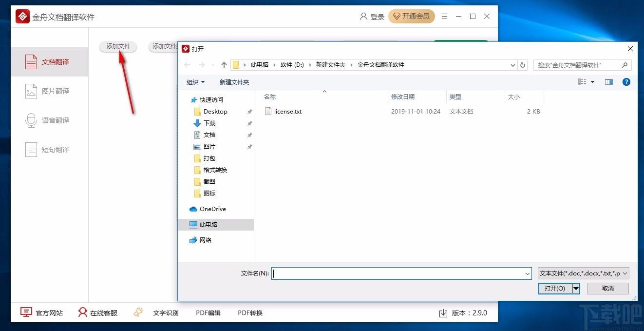Click the 图片翻译 picture icon

(31, 91)
